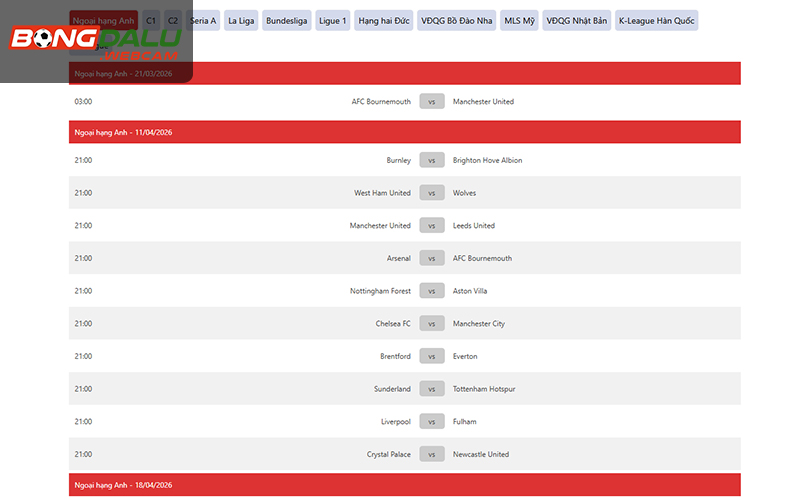The height and width of the screenshot is (500, 800).
Task: Switch to the VĐQG Nhật Bản tab
Action: [x=577, y=20]
